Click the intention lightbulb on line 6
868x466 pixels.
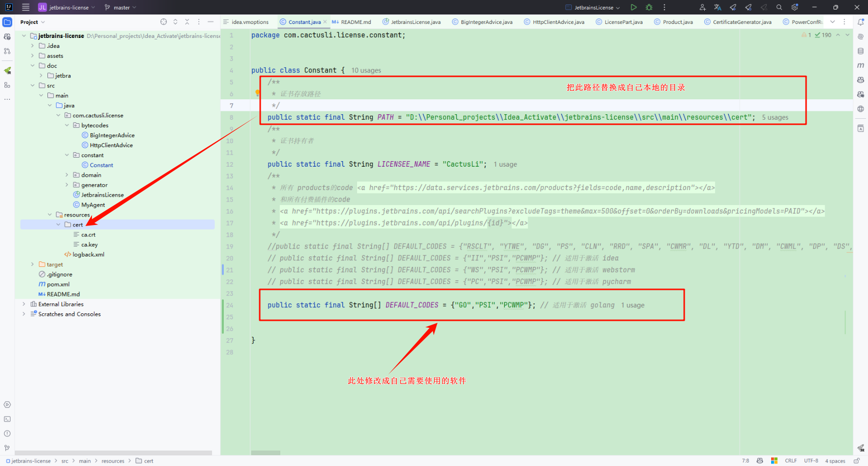pyautogui.click(x=258, y=93)
